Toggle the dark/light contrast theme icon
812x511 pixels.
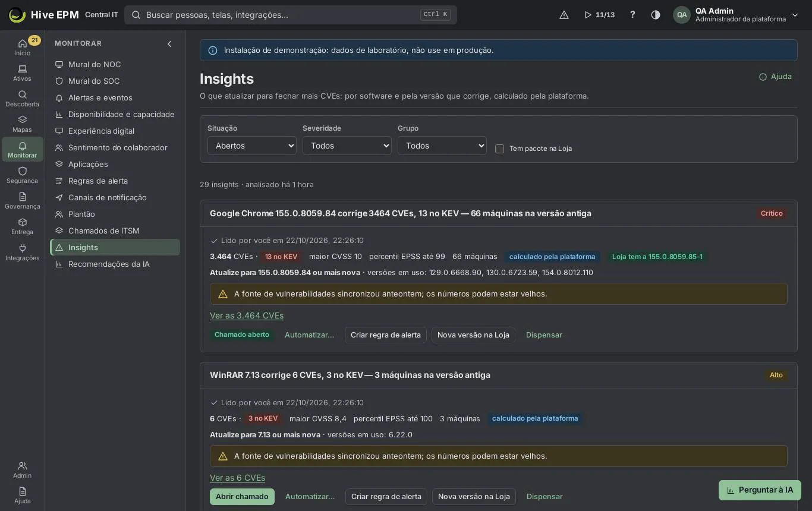[x=656, y=15]
